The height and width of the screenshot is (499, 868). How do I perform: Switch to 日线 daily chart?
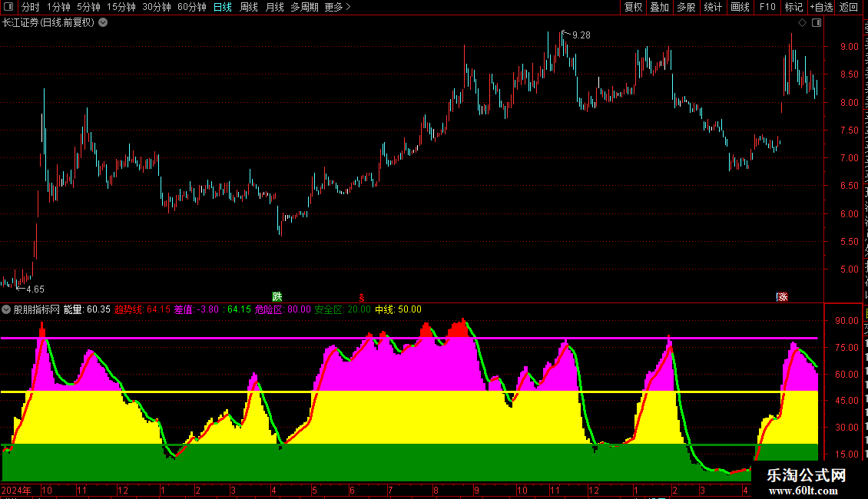(x=223, y=7)
